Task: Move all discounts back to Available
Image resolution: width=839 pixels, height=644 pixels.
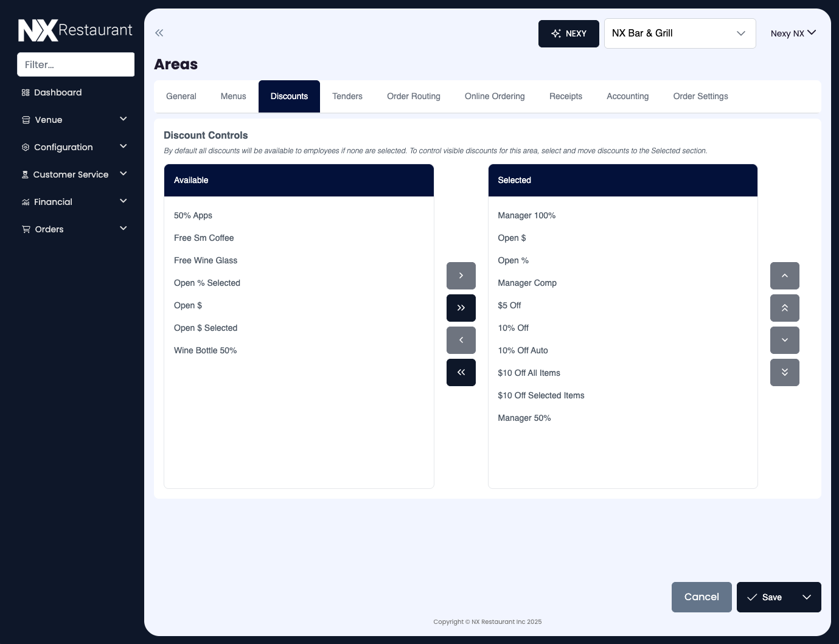Action: point(461,372)
